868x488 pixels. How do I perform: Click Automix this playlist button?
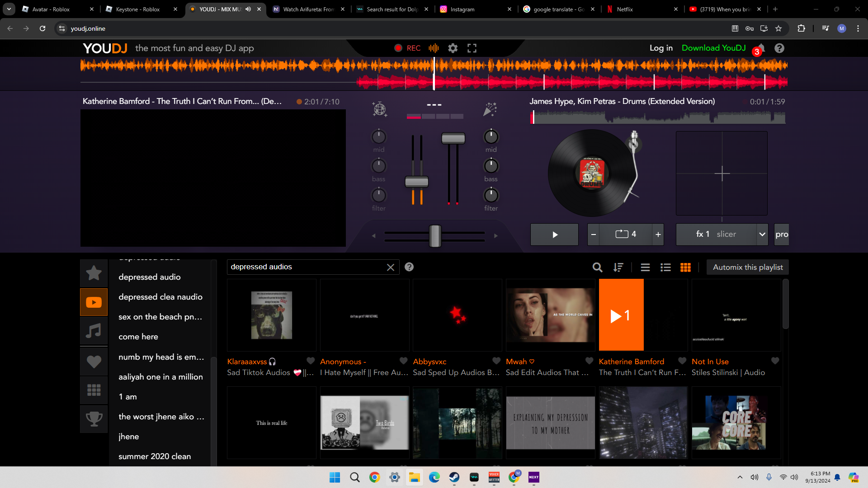(748, 267)
